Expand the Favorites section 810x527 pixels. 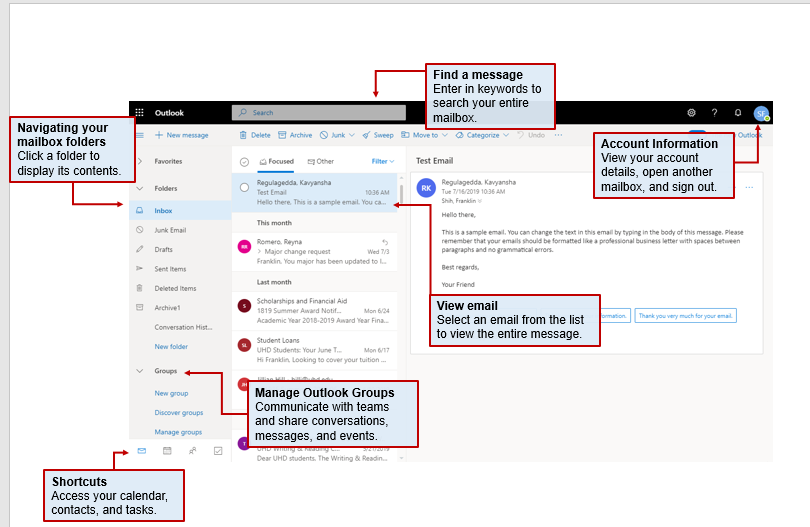[139, 161]
